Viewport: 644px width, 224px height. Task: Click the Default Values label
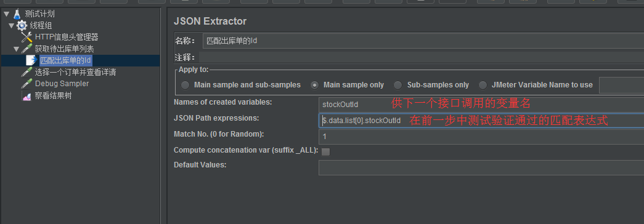[x=200, y=165]
